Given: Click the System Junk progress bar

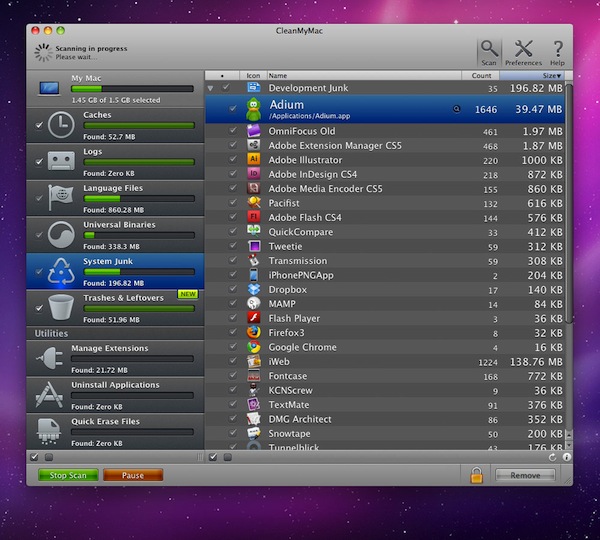Looking at the screenshot, I should pos(139,272).
